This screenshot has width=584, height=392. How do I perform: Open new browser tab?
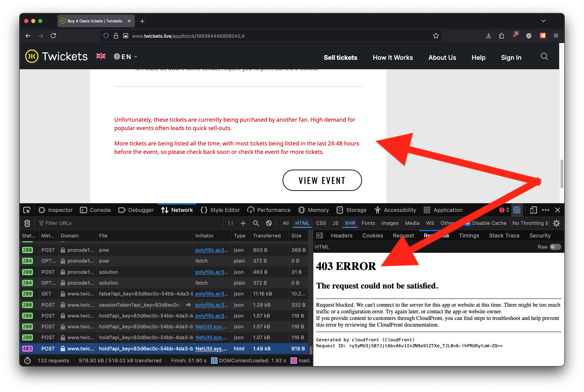point(142,21)
